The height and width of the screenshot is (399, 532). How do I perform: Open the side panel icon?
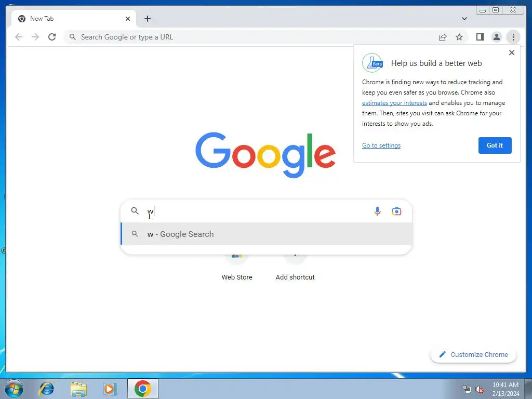[480, 37]
